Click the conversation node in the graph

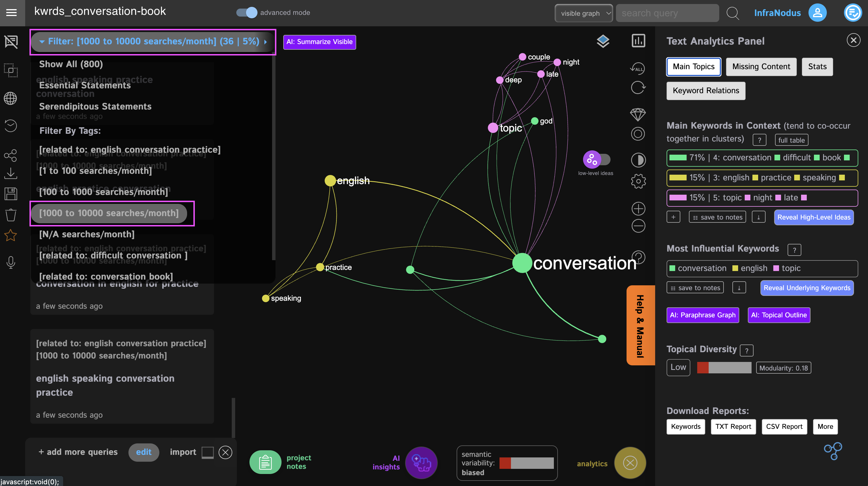(x=522, y=263)
